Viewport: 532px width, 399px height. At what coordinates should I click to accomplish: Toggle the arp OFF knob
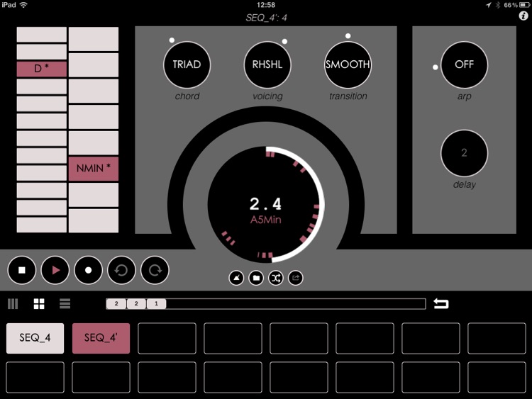click(464, 64)
